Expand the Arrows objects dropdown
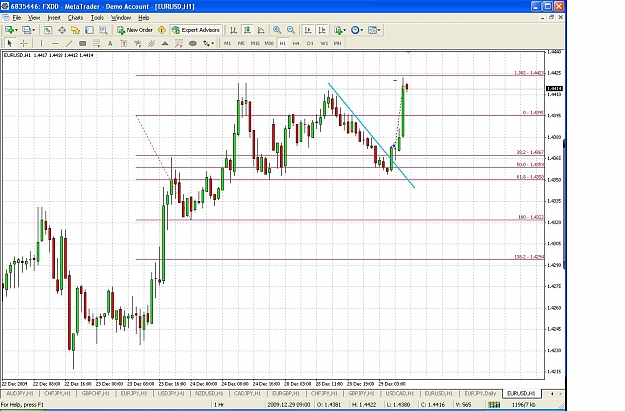Image resolution: width=625 pixels, height=411 pixels. [213, 43]
